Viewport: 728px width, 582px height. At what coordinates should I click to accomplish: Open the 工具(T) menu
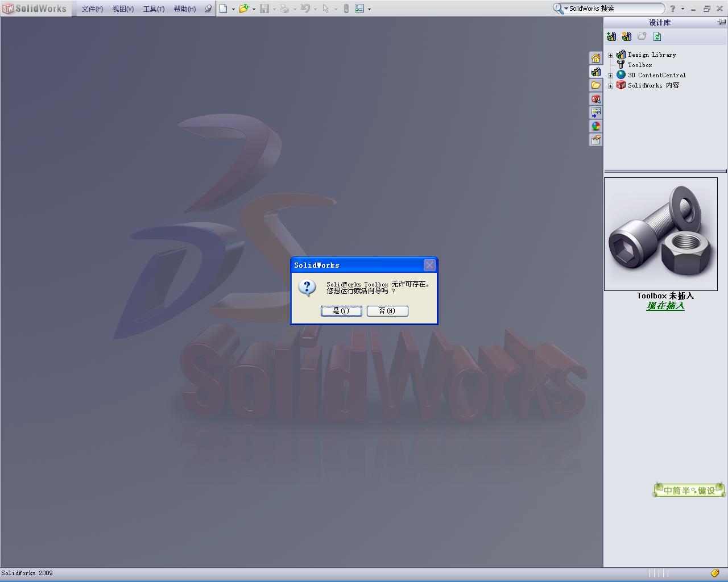coord(154,9)
